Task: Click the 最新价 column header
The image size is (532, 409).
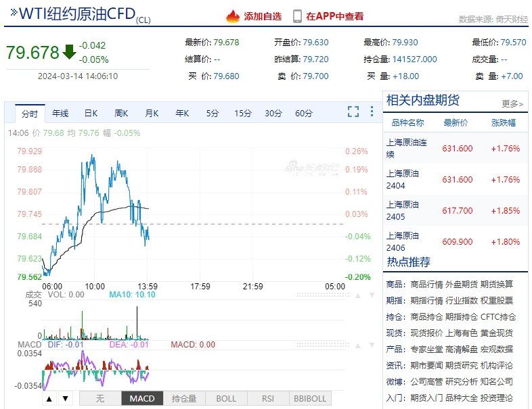Action: tap(456, 122)
